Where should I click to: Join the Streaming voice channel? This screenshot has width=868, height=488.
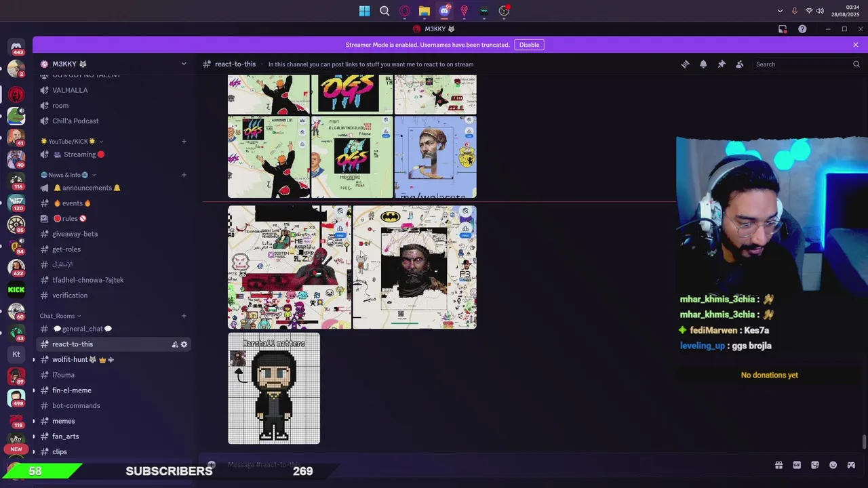[x=113, y=155]
